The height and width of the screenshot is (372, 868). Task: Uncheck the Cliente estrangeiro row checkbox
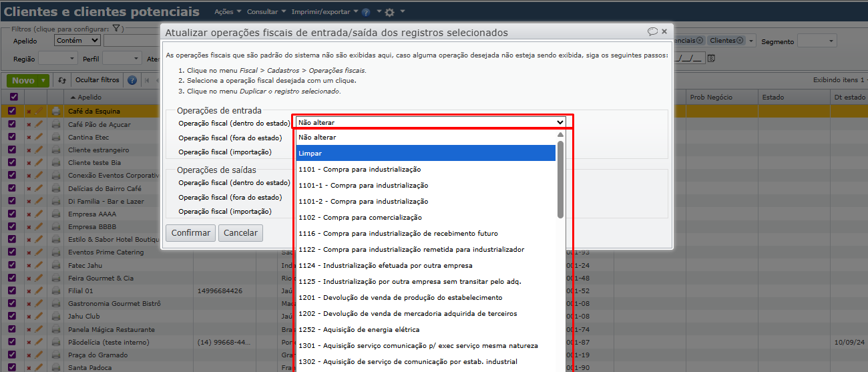13,150
